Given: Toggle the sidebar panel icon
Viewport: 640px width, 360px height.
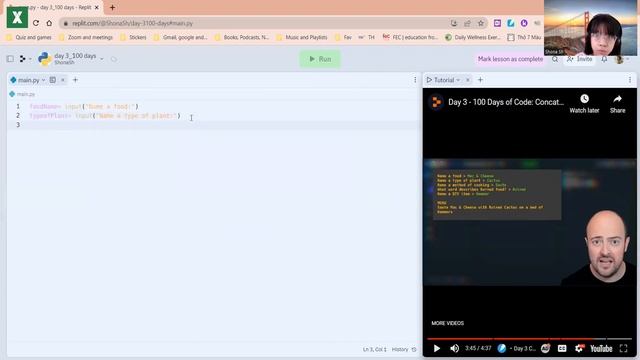Looking at the screenshot, I should [x=10, y=59].
